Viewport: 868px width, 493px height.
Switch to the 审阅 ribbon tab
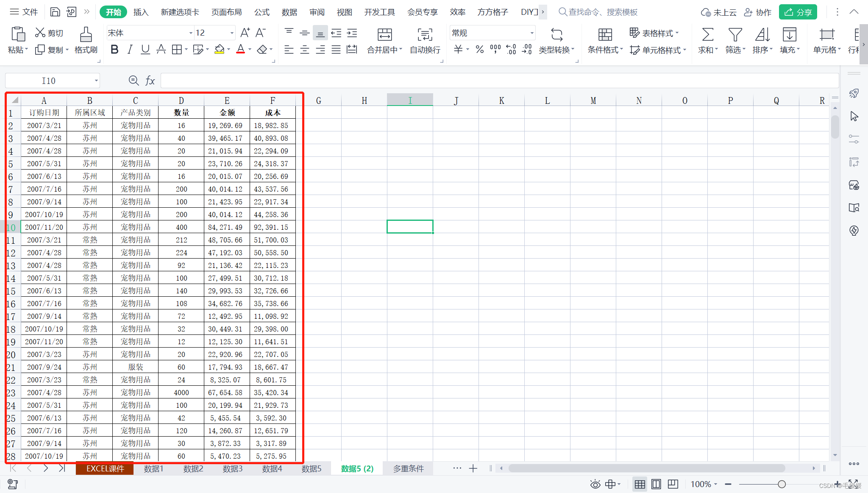[317, 12]
